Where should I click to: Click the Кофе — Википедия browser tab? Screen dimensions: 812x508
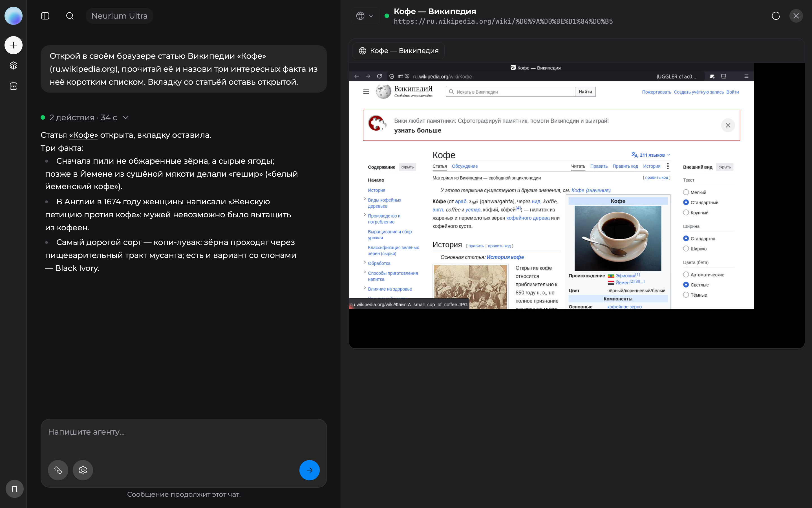pyautogui.click(x=399, y=51)
